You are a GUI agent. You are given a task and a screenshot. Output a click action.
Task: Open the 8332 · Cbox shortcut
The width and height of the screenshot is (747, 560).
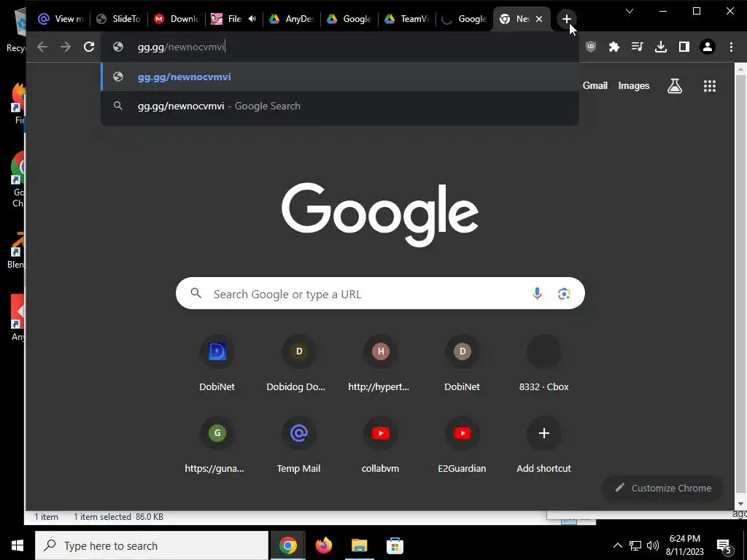543,363
